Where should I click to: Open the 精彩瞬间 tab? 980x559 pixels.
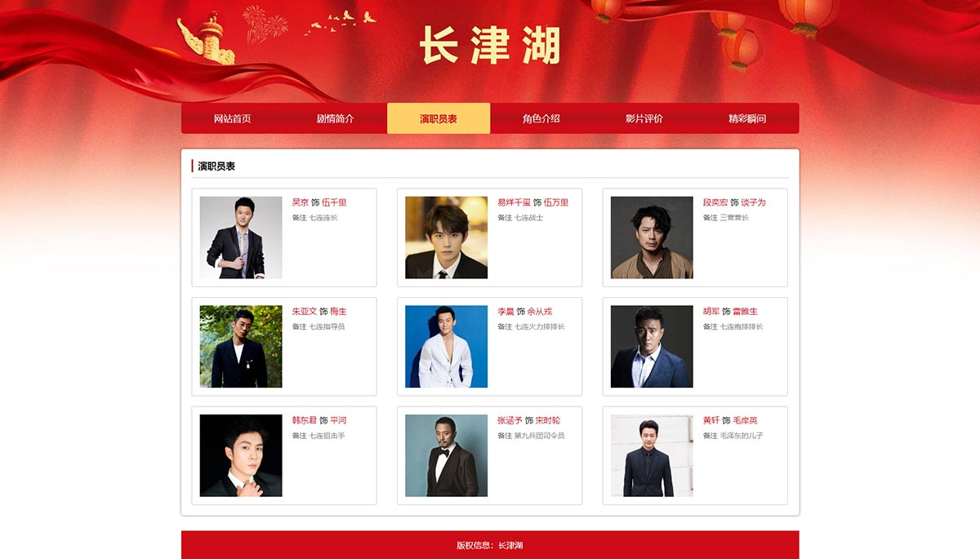click(x=747, y=118)
